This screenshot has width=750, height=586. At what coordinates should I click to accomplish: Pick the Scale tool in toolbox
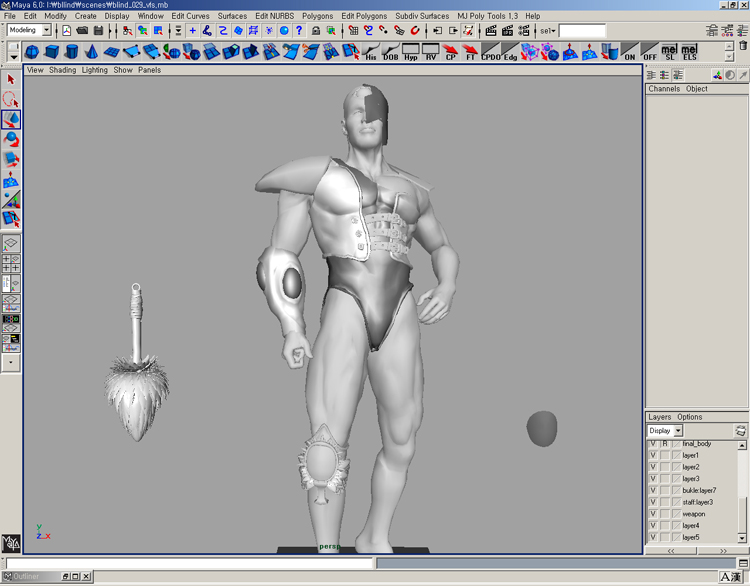pyautogui.click(x=11, y=159)
